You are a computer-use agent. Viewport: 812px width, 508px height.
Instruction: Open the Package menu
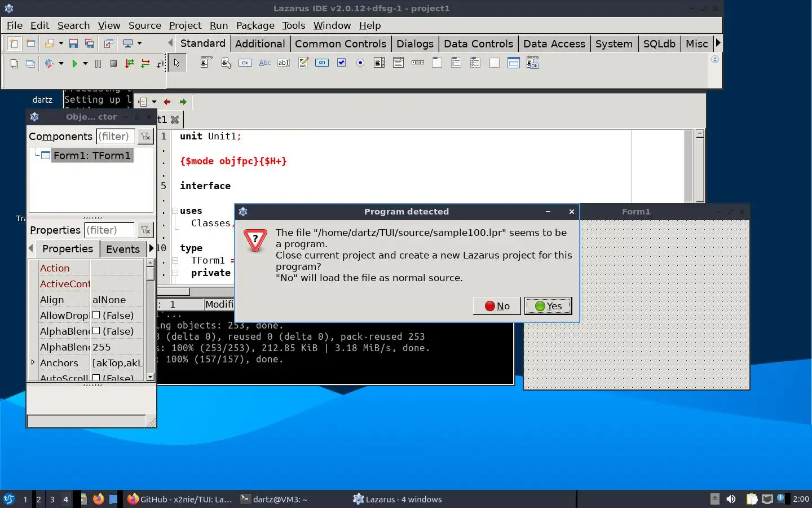[x=255, y=25]
